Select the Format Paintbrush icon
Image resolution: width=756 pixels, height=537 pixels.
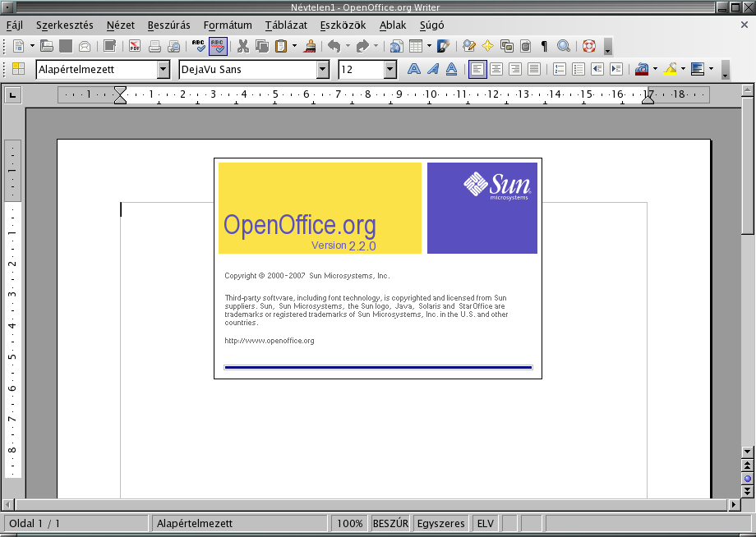(x=310, y=46)
